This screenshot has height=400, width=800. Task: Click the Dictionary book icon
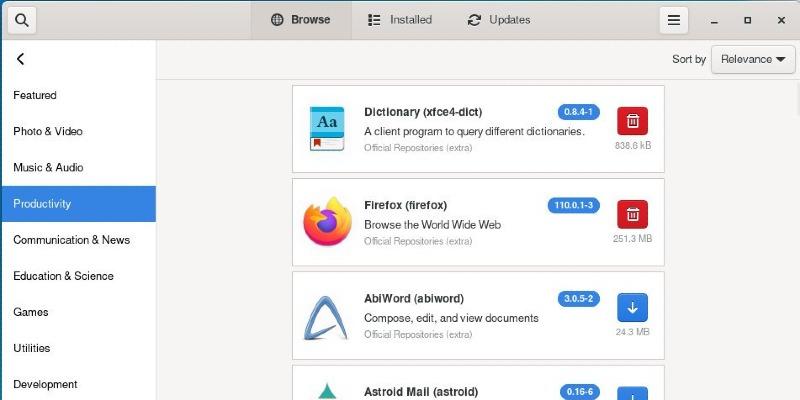pos(327,129)
